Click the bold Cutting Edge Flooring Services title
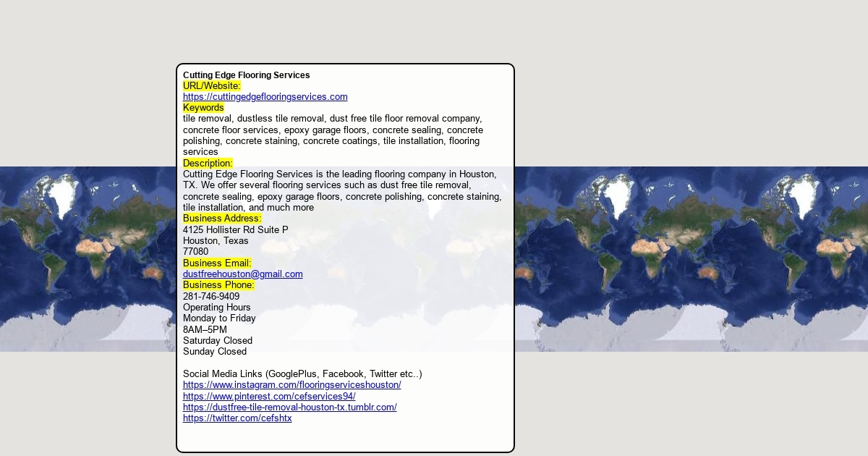The image size is (868, 456). click(246, 75)
